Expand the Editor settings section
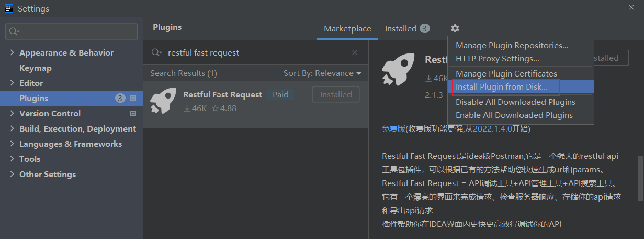The height and width of the screenshot is (239, 644). coord(12,83)
